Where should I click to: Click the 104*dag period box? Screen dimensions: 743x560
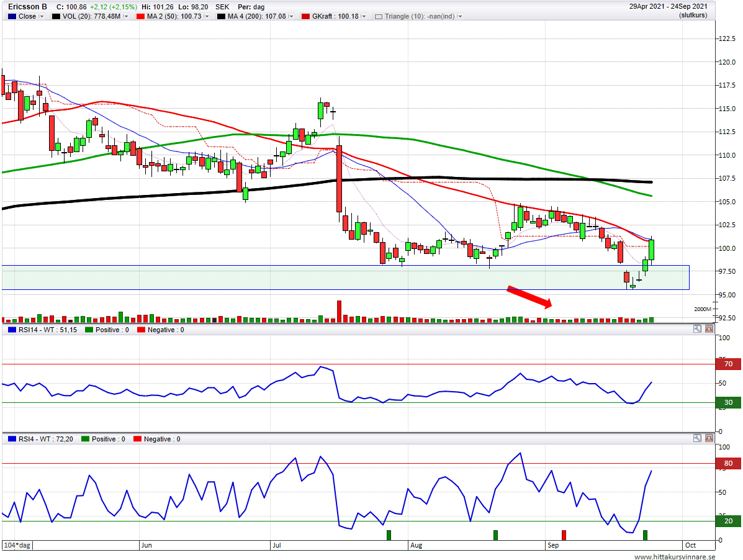pyautogui.click(x=17, y=545)
